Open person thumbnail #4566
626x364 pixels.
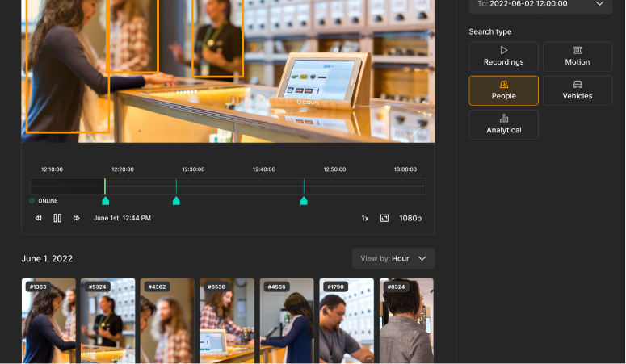(287, 320)
